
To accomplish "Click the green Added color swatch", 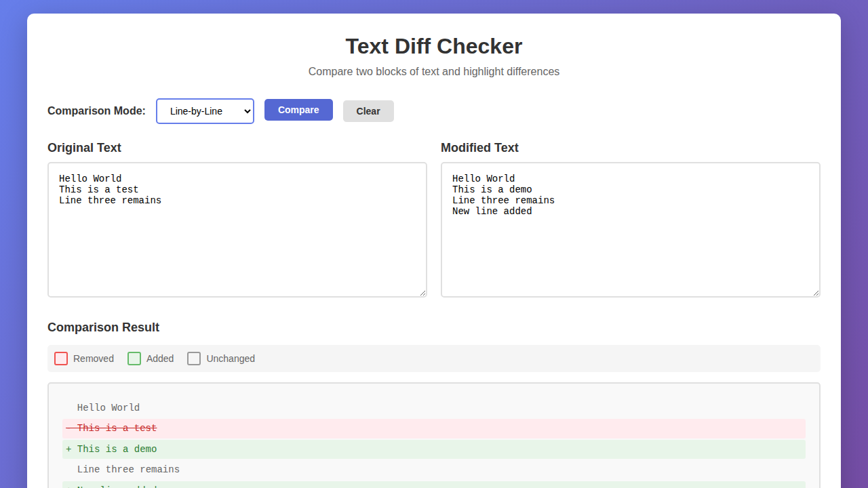I will [x=134, y=359].
